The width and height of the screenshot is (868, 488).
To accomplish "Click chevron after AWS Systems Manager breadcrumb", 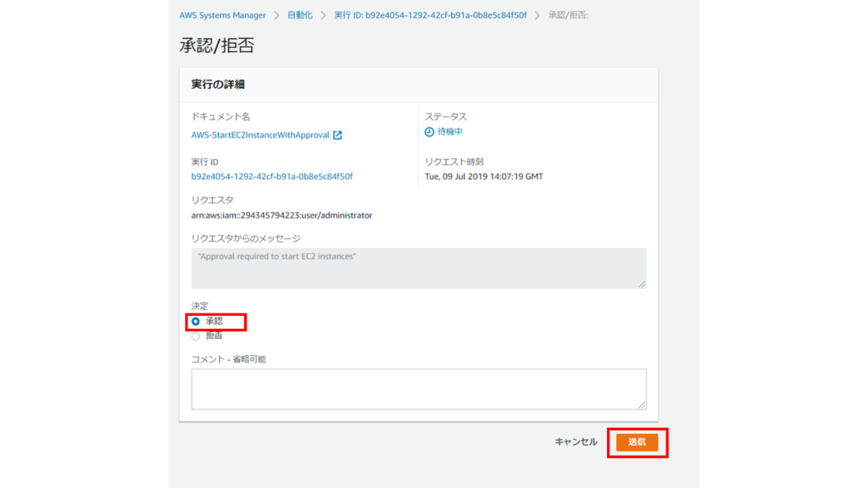I will [x=276, y=15].
